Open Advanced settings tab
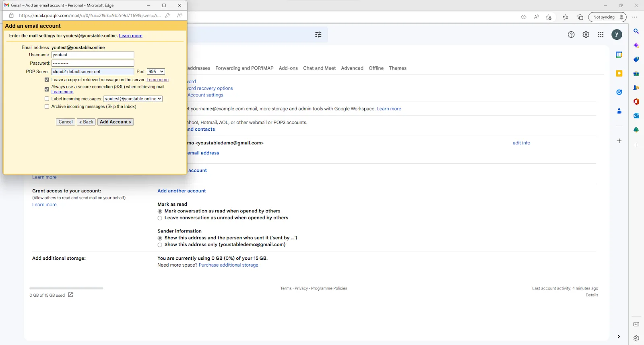 [x=352, y=68]
